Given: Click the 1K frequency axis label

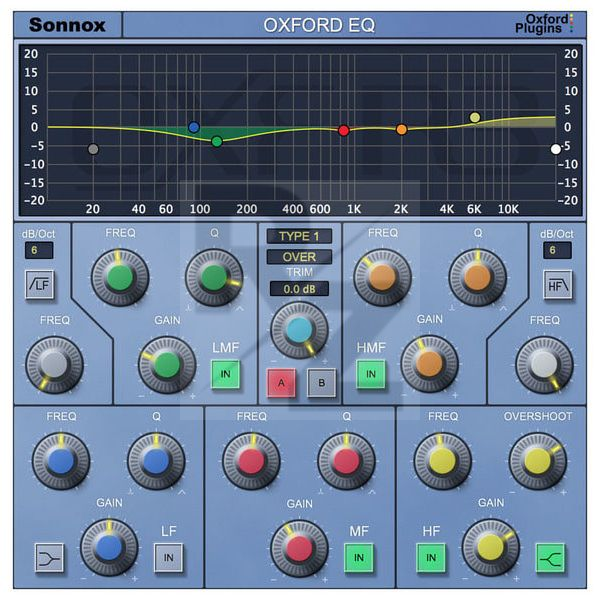Looking at the screenshot, I should pyautogui.click(x=354, y=209).
